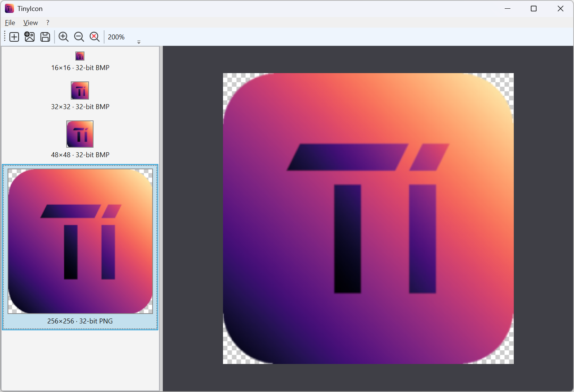Click the toolbar drag grip handle
The image size is (574, 392).
click(x=5, y=37)
